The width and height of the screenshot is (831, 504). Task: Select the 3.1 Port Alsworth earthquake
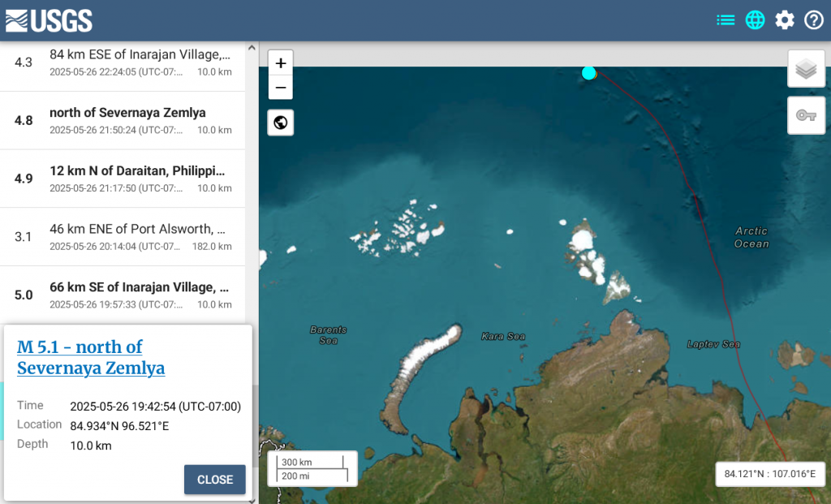[x=123, y=237]
